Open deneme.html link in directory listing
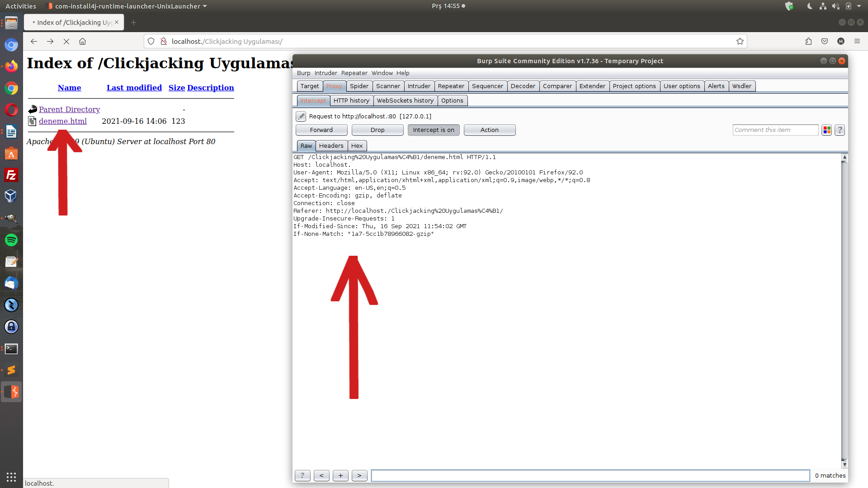Image resolution: width=868 pixels, height=488 pixels. (x=63, y=121)
